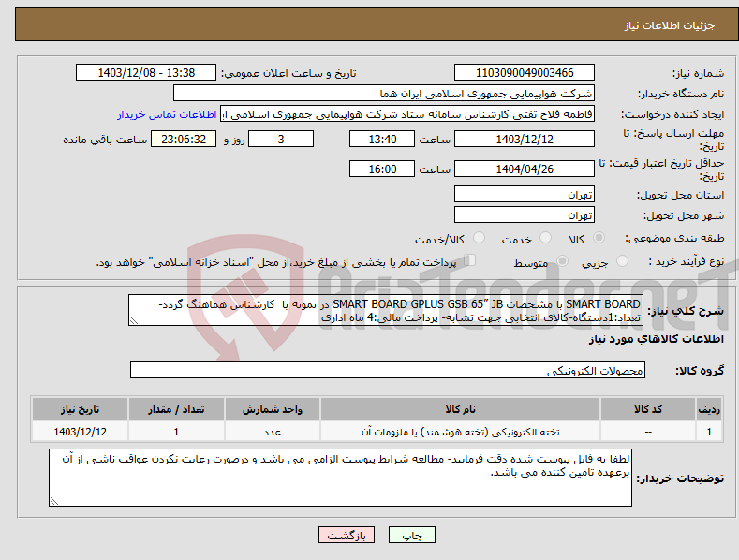Click the تعداد / مقدار column header

tap(176, 409)
